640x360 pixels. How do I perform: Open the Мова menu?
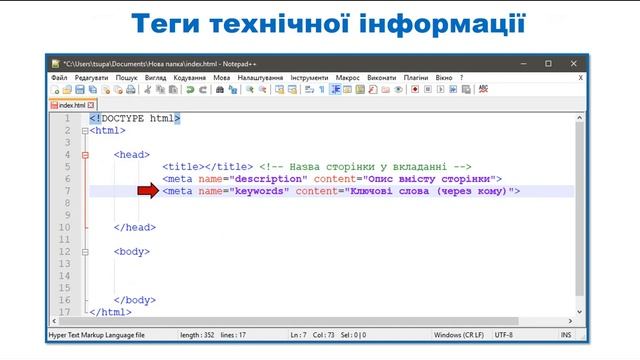coord(222,78)
